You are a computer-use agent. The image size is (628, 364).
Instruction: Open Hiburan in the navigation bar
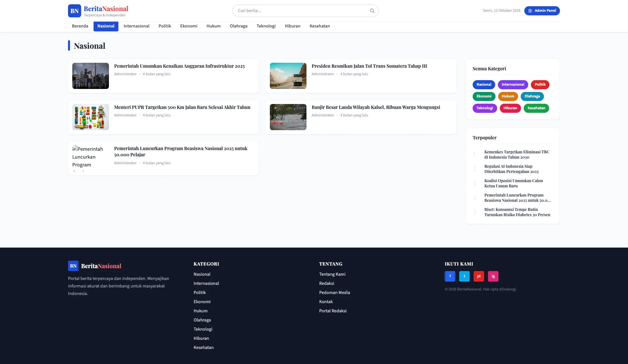[x=293, y=26]
